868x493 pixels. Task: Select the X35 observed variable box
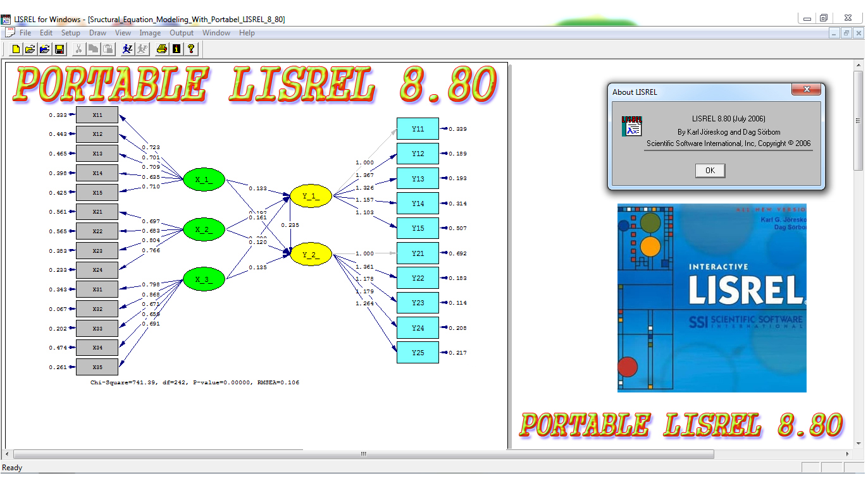97,367
